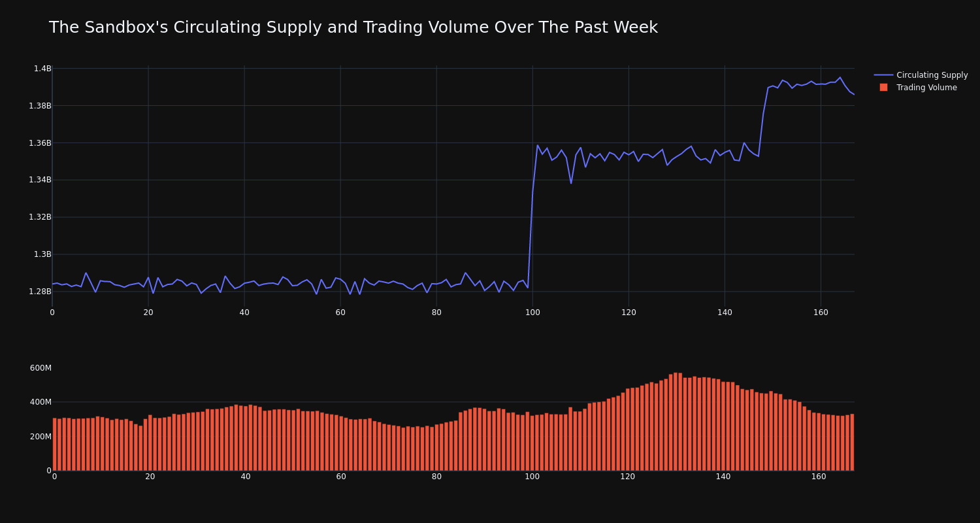Click the 1.32B y-axis label

pos(40,217)
